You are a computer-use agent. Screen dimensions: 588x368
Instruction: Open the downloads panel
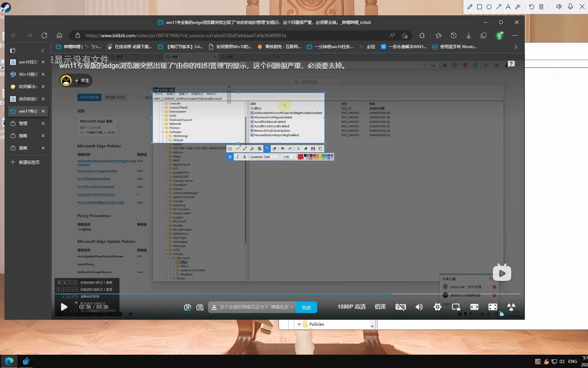469,36
